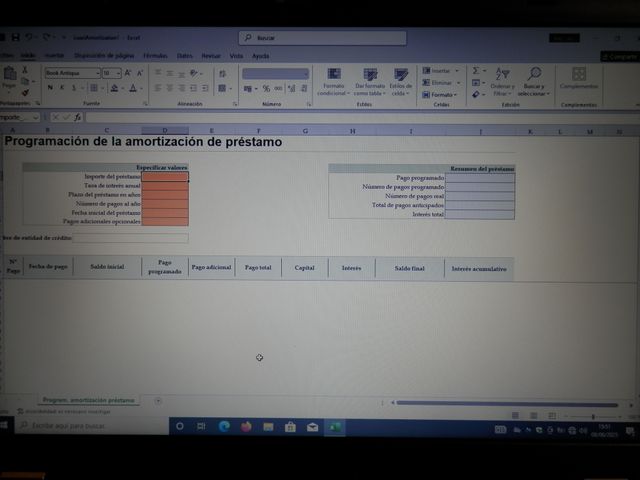Click the Formato condicional icon
Viewport: 640px width, 480px height.
tap(333, 75)
